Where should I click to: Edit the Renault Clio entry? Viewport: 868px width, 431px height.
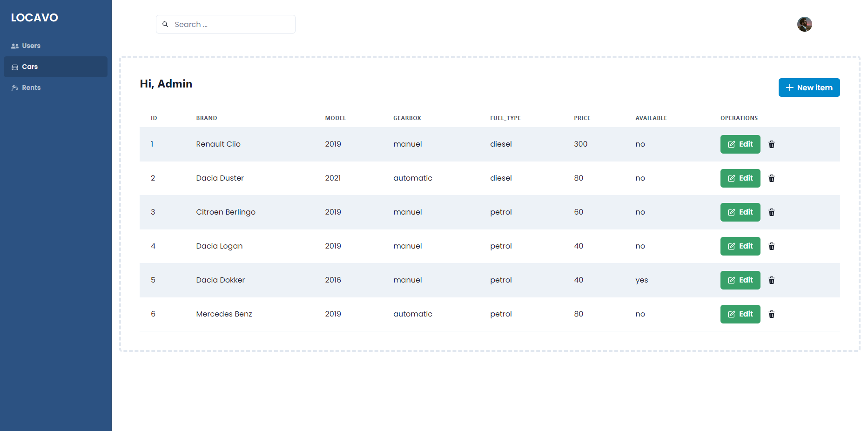740,144
